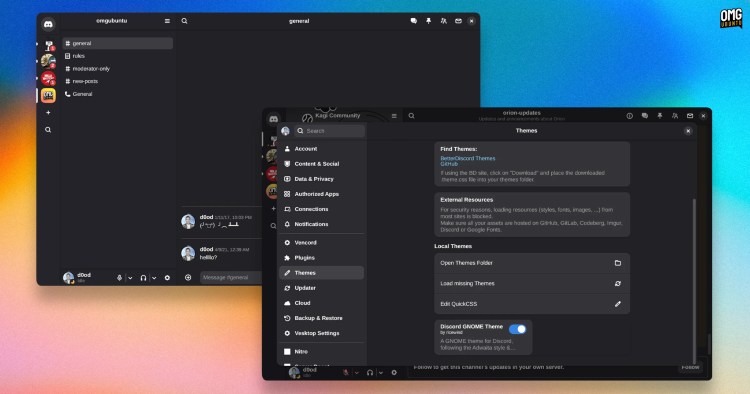Show pinned messages in orion-updates window
The width and height of the screenshot is (750, 394).
660,116
